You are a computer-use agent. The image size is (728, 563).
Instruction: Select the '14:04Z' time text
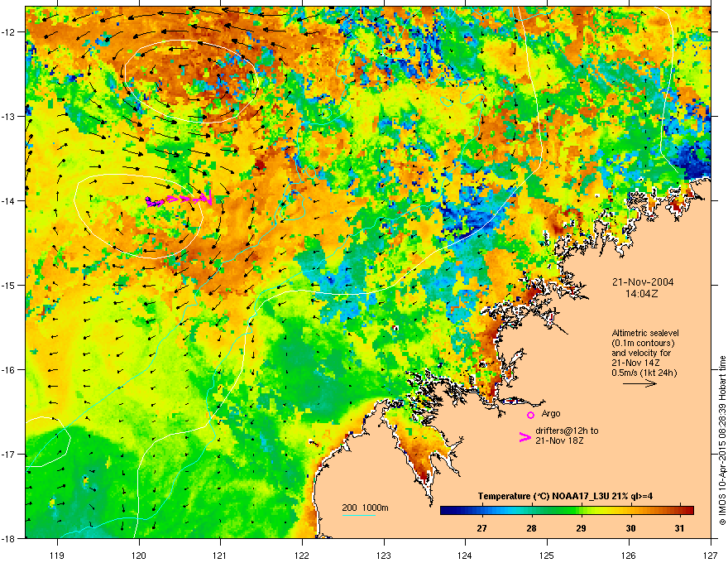pos(641,294)
